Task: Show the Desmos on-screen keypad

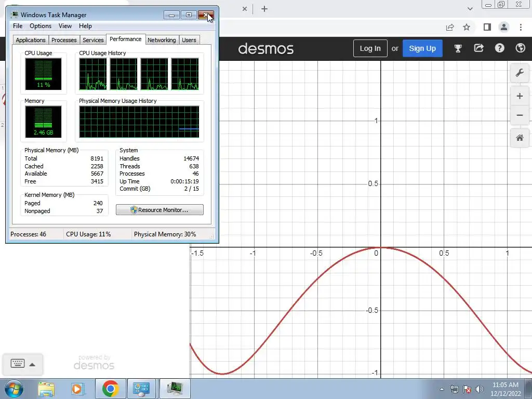Action: click(18, 363)
